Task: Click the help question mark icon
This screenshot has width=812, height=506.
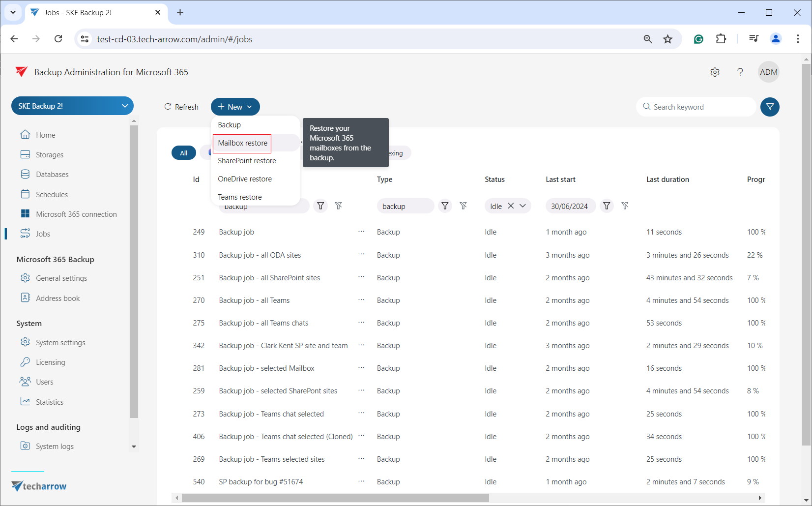Action: tap(740, 72)
